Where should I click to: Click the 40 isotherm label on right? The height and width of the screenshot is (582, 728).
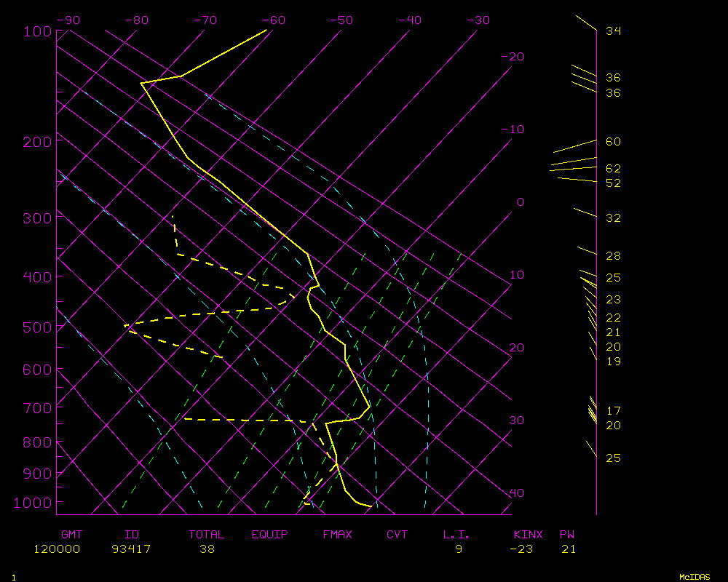tap(516, 493)
